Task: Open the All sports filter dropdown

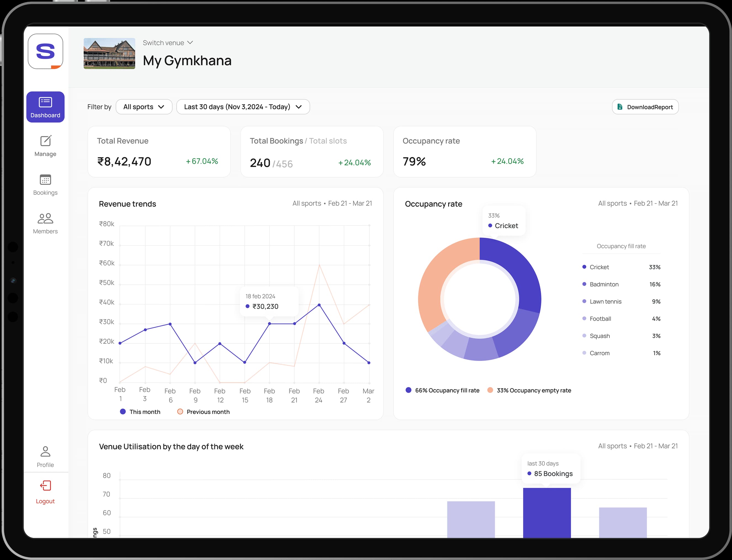Action: [144, 107]
